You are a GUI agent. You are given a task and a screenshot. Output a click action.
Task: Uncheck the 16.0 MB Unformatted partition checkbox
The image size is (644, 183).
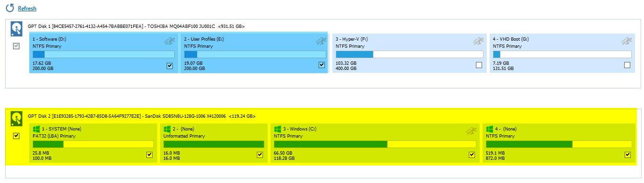(260, 155)
